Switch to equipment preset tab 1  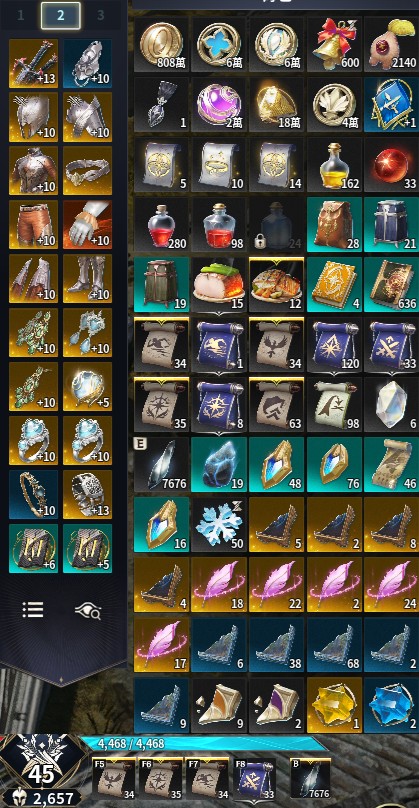coord(21,15)
